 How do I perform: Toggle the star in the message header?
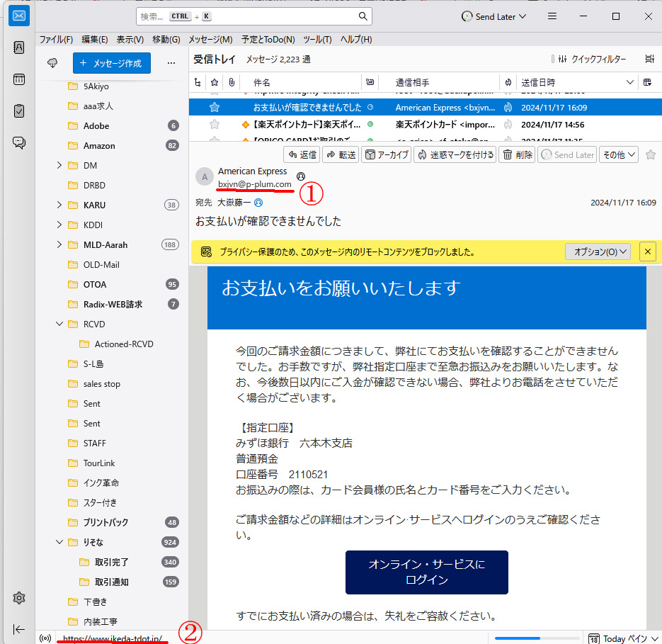(x=651, y=154)
